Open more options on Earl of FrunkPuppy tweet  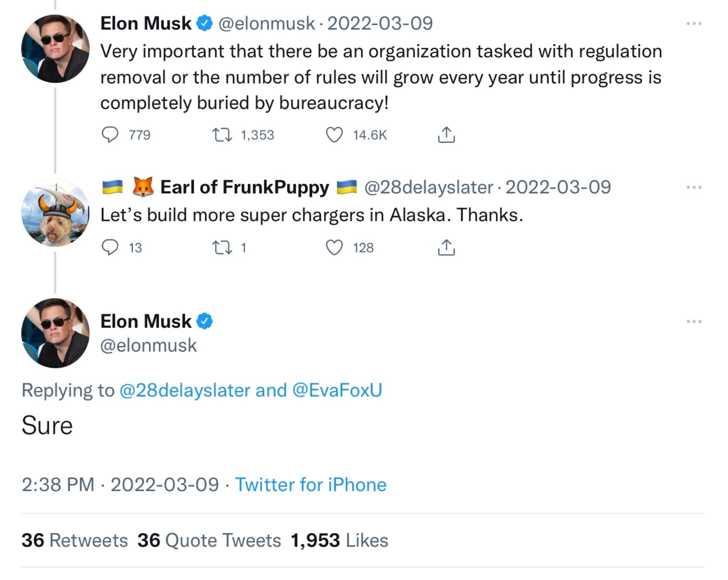694,187
